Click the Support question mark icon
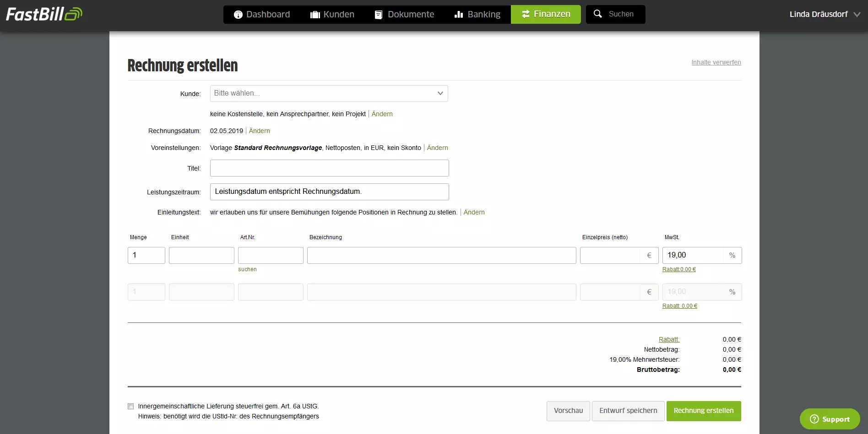The width and height of the screenshot is (868, 434). pos(814,419)
